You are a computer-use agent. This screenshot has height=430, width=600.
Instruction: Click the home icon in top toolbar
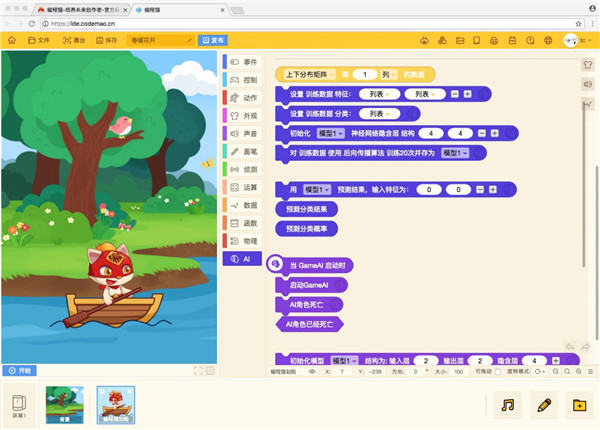tap(12, 40)
